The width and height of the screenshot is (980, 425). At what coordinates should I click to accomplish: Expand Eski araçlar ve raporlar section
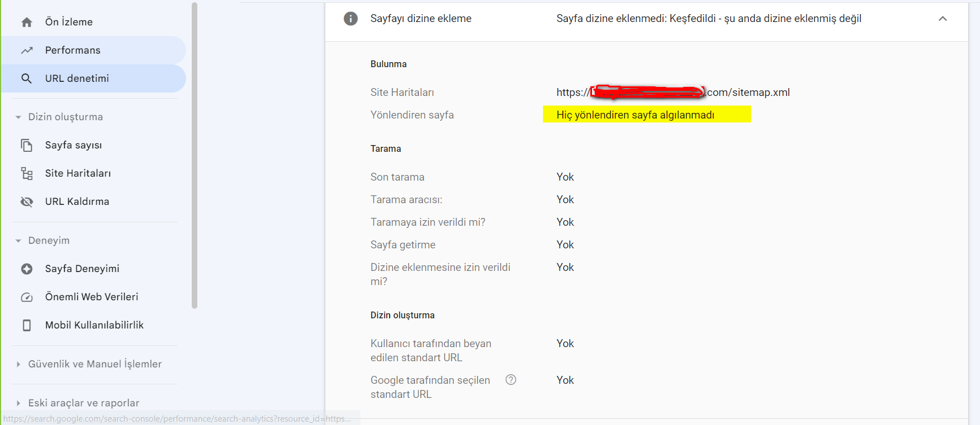coord(18,403)
